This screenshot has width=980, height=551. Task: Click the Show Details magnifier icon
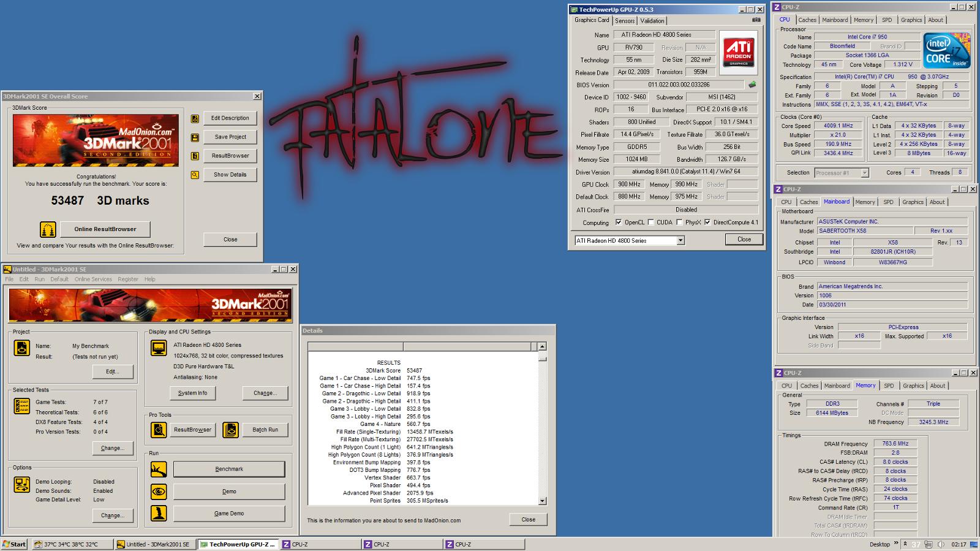pos(195,175)
